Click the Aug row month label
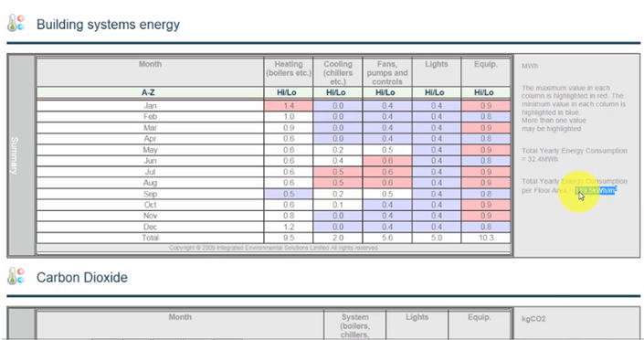 pyautogui.click(x=150, y=183)
